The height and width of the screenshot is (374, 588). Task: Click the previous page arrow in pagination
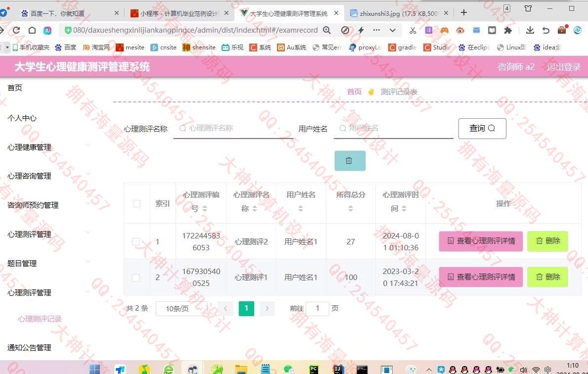point(226,308)
